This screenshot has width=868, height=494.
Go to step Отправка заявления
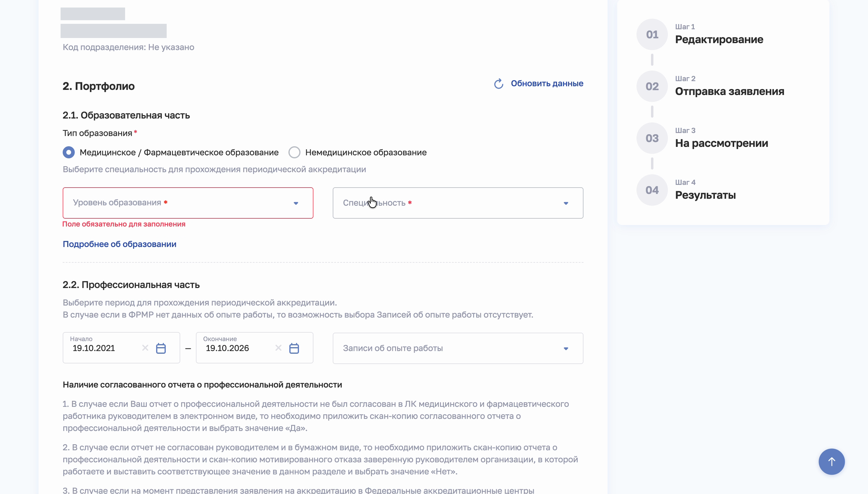[730, 91]
